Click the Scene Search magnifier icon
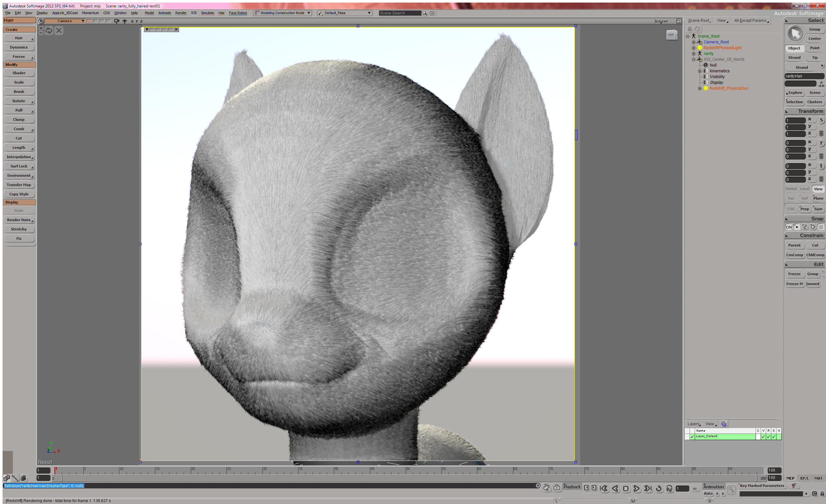826x504 pixels. (x=424, y=13)
